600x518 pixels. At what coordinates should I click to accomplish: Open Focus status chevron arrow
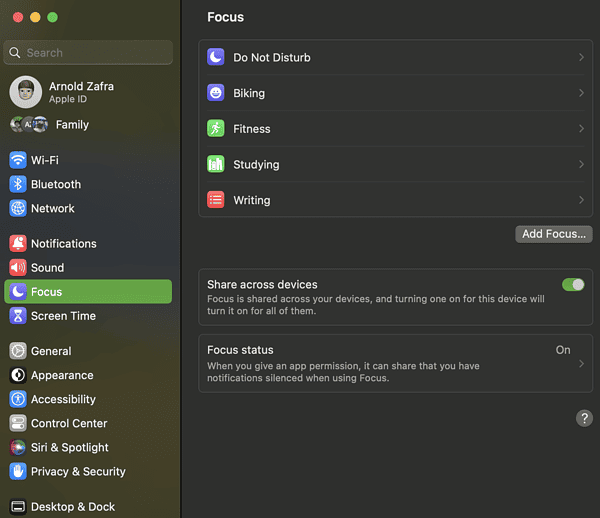(x=581, y=364)
